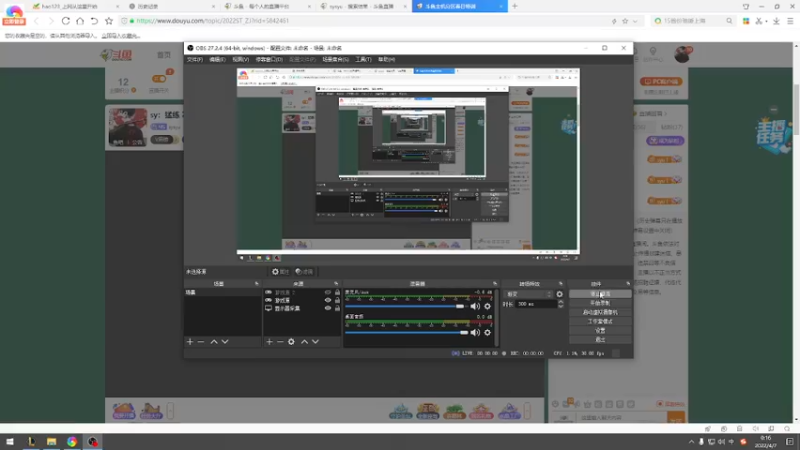
Task: Pop out the Sources dock
Action: pos(336,284)
